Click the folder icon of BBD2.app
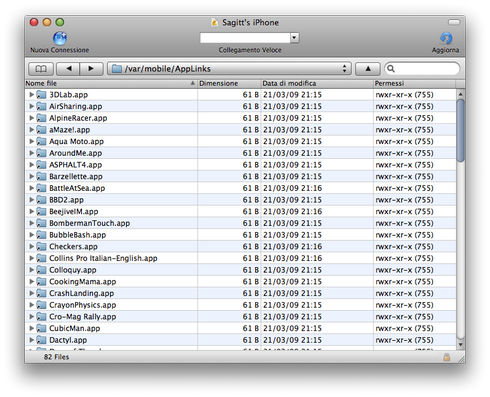This screenshot has height=397, width=490. click(41, 200)
